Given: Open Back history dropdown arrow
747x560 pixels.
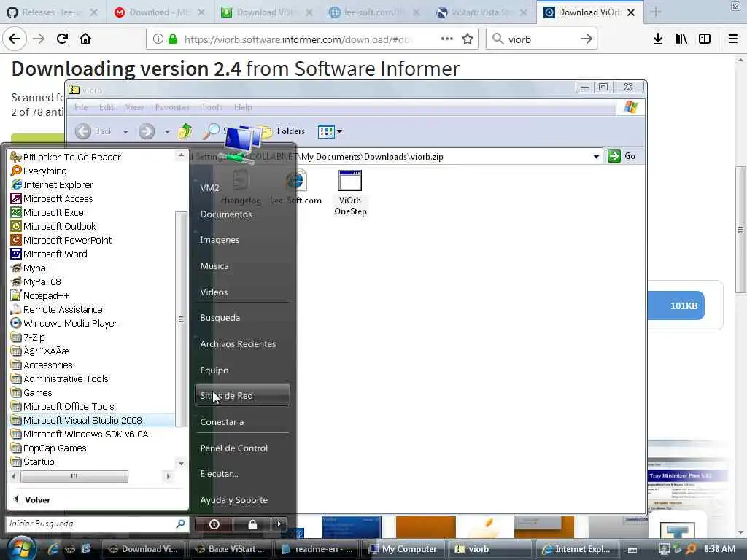Looking at the screenshot, I should pos(125,131).
